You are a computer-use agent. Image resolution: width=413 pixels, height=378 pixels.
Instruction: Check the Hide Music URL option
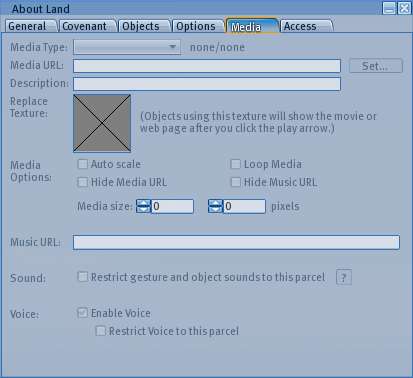point(236,182)
